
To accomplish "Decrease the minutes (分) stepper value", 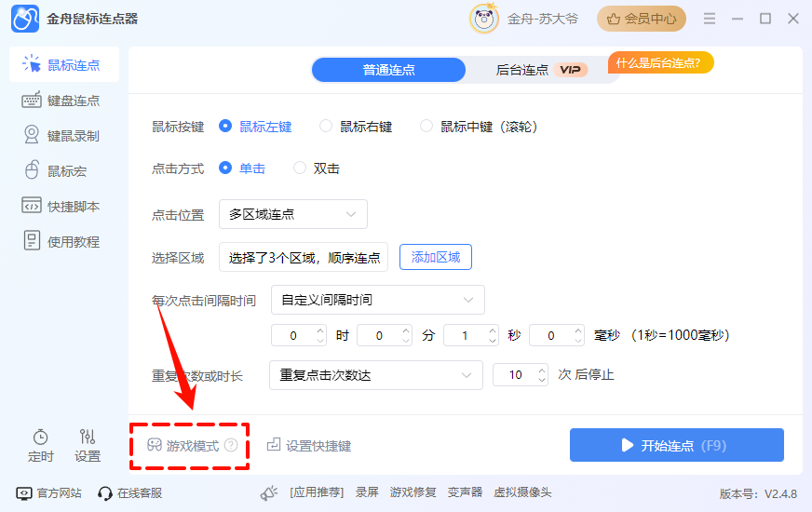I will pos(407,340).
